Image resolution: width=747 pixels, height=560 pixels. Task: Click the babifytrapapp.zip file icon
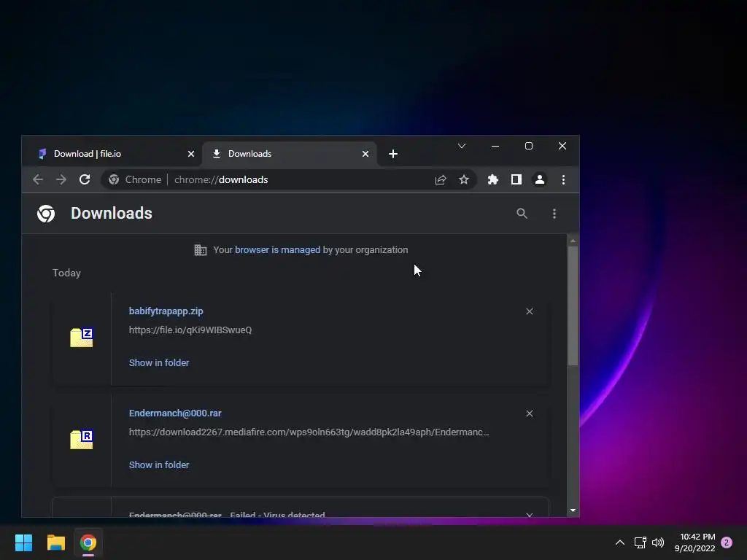(x=82, y=337)
